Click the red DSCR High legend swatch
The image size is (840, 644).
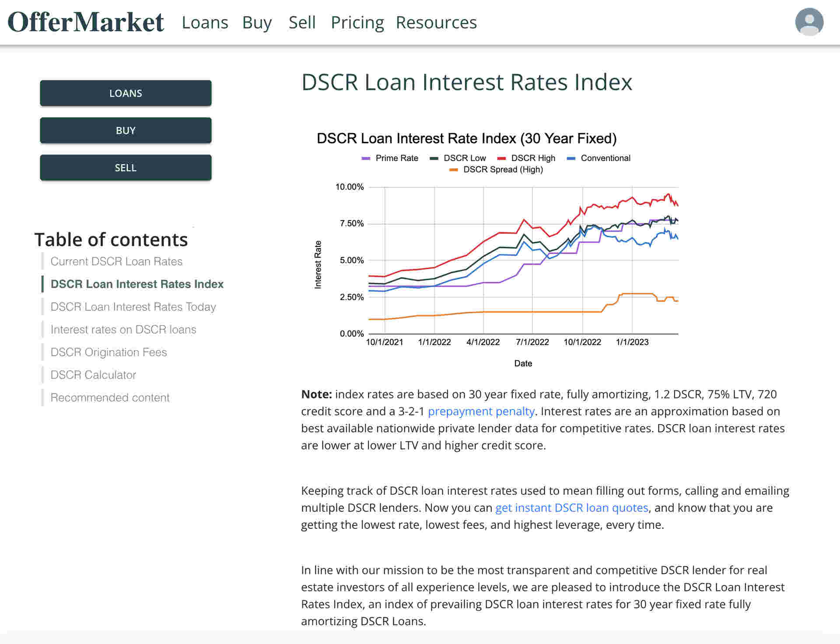coord(501,158)
